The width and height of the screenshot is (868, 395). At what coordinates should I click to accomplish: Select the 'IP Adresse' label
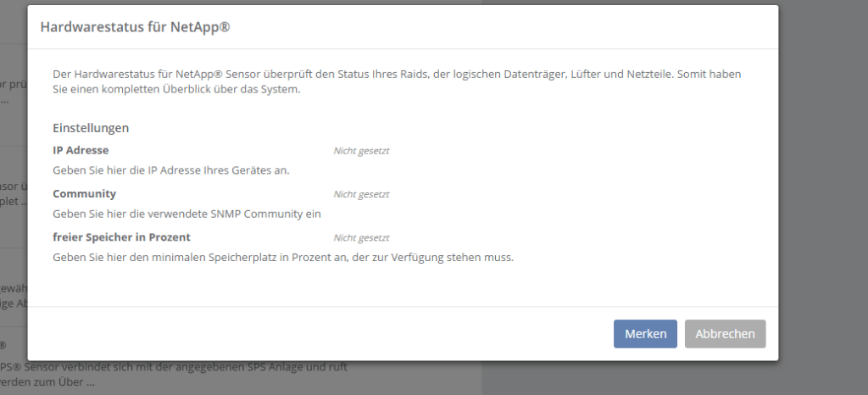point(81,150)
